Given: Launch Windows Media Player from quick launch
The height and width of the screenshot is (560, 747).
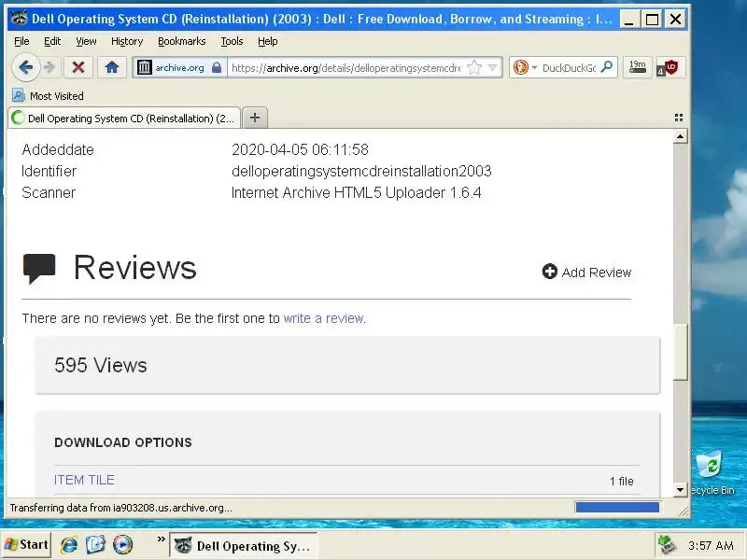Looking at the screenshot, I should [x=122, y=544].
